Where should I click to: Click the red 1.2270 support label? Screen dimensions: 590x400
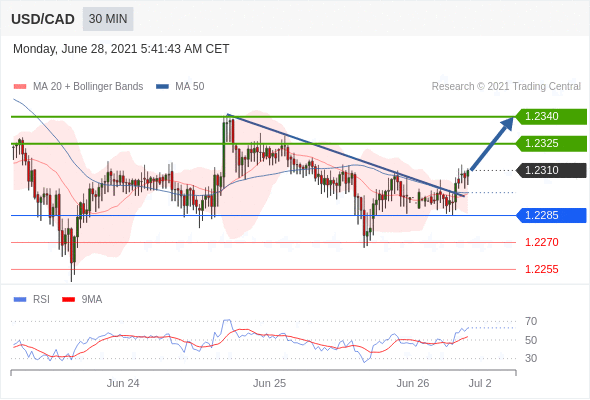click(541, 242)
